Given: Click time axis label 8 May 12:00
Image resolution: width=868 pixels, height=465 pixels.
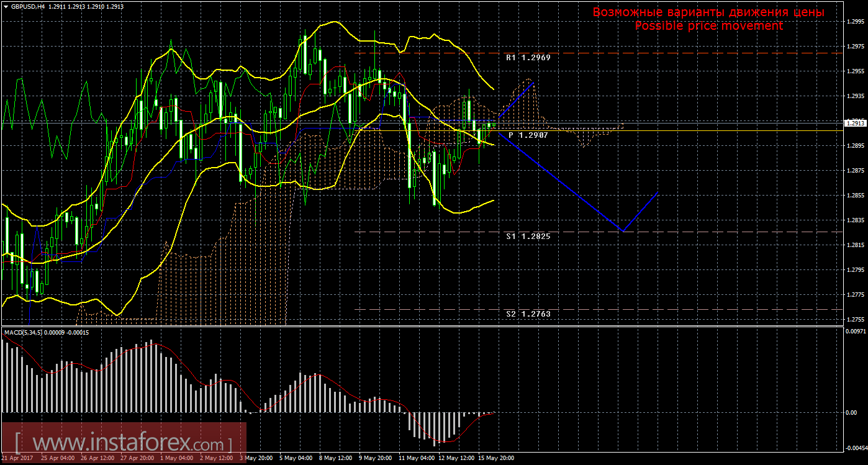Looking at the screenshot, I should pos(337,459).
